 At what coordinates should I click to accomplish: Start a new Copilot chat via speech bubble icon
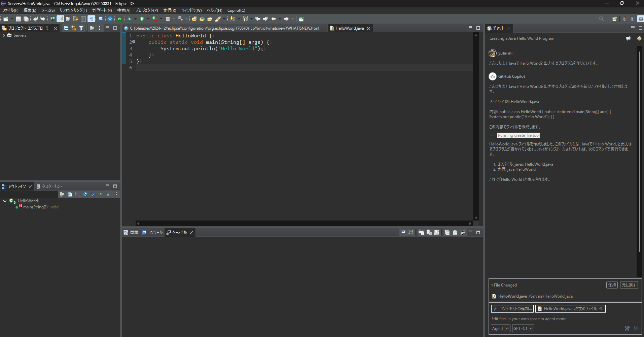coord(629,38)
